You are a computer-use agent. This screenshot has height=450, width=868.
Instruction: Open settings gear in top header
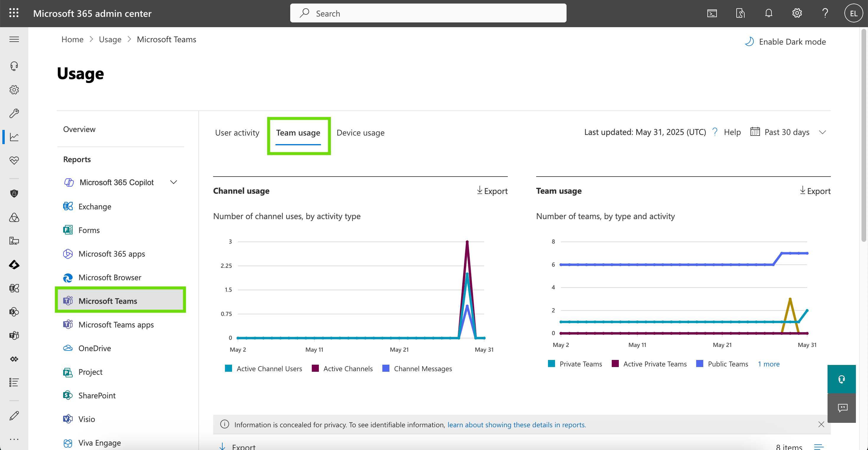(x=797, y=13)
